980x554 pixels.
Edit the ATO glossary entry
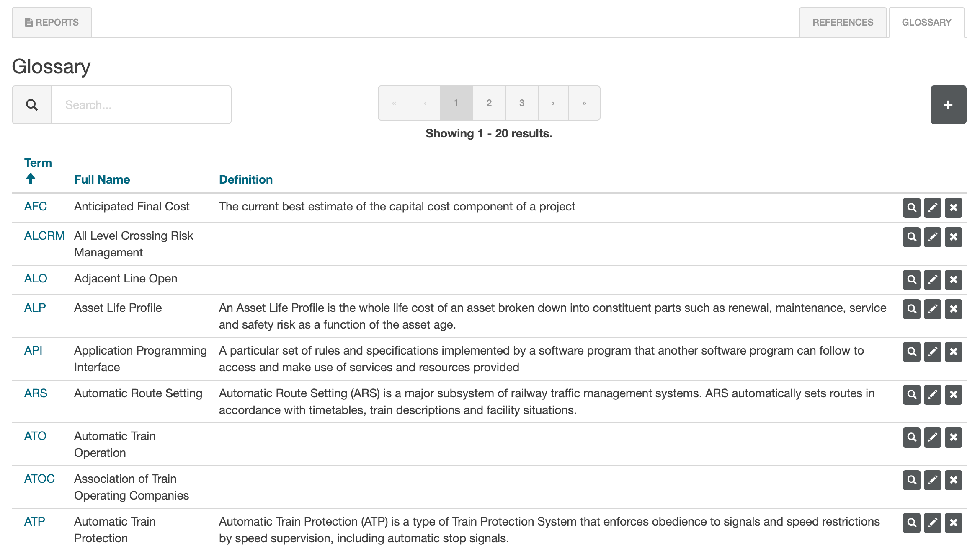pyautogui.click(x=932, y=437)
